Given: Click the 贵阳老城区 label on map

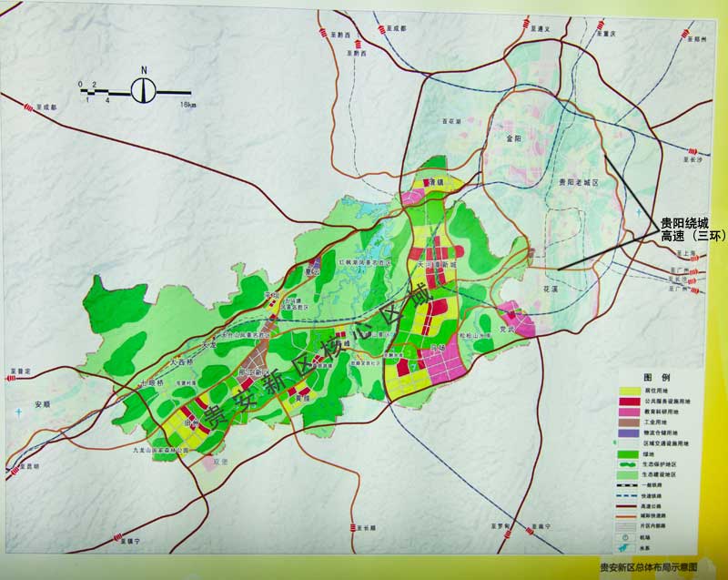Looking at the screenshot, I should click(579, 182).
